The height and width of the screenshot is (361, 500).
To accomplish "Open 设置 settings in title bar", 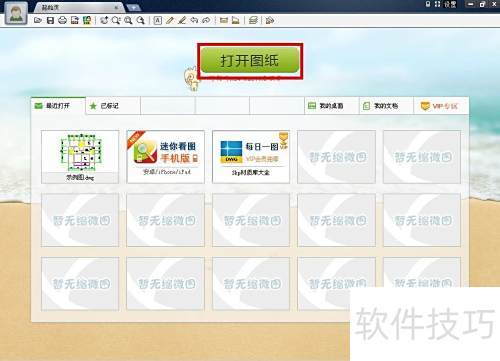I will tap(450, 4).
